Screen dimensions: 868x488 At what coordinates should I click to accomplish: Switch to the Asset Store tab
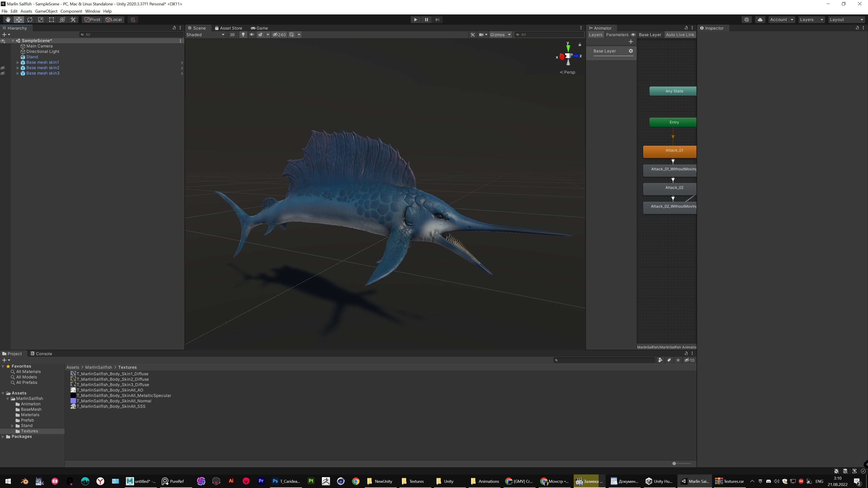coord(229,28)
